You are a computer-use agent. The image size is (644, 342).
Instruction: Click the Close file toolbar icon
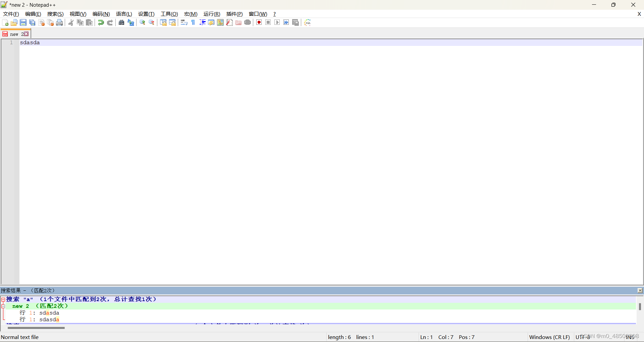click(42, 22)
